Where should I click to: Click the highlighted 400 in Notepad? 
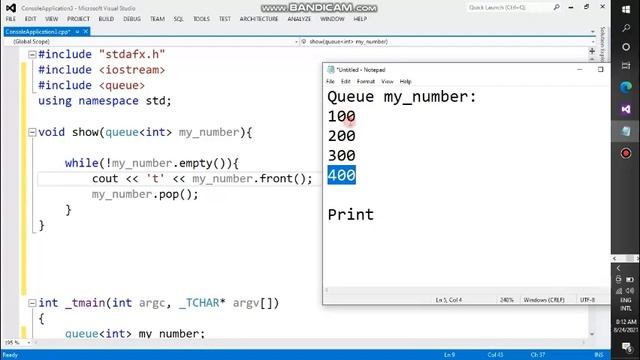[x=342, y=175]
